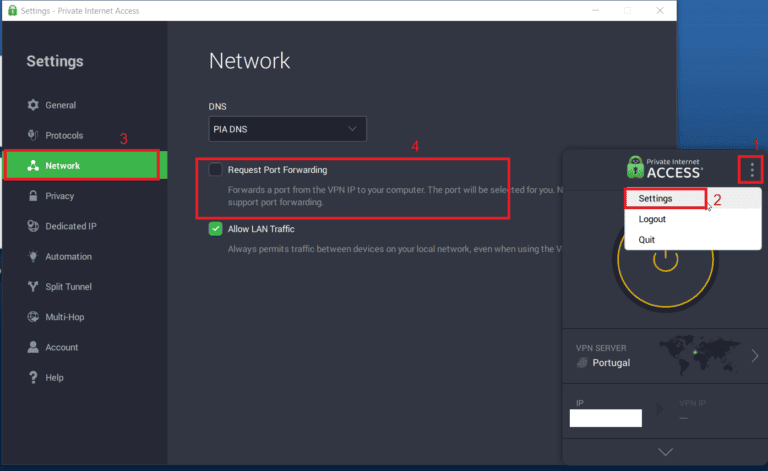Screen dimensions: 768x471
Task: Open the three-dot kebab menu
Action: tap(752, 169)
